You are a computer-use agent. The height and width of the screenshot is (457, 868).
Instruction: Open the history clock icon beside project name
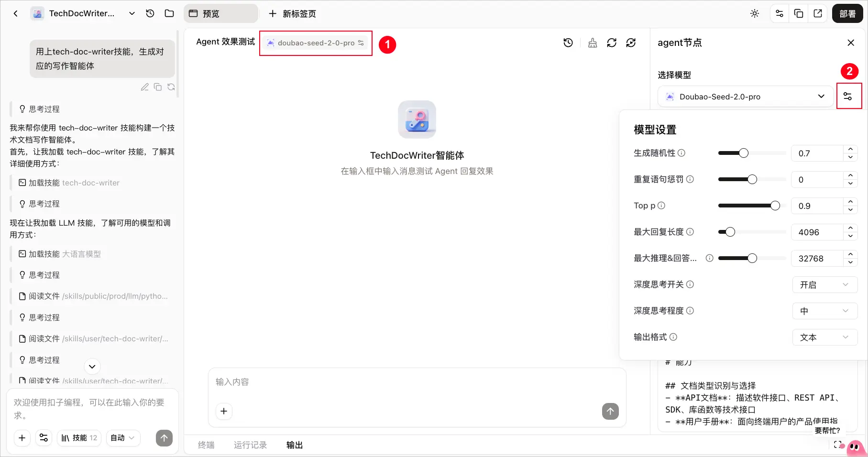point(150,13)
